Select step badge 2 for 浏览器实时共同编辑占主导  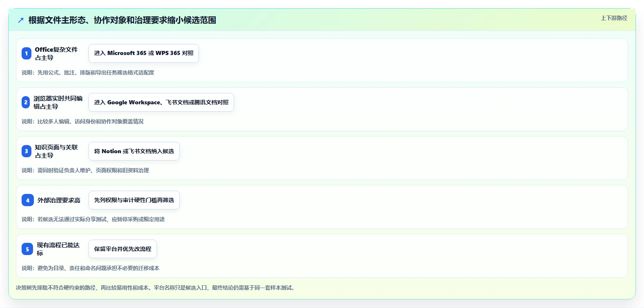point(26,102)
